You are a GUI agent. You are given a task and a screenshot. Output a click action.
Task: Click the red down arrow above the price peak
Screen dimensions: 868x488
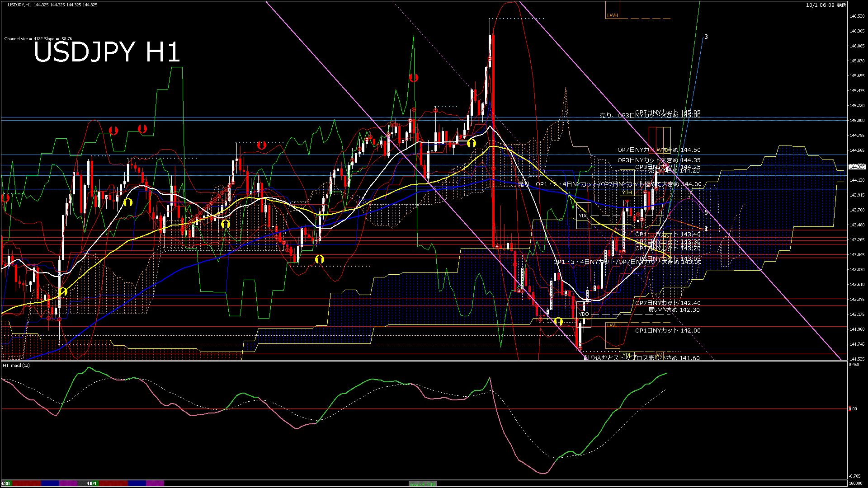413,78
